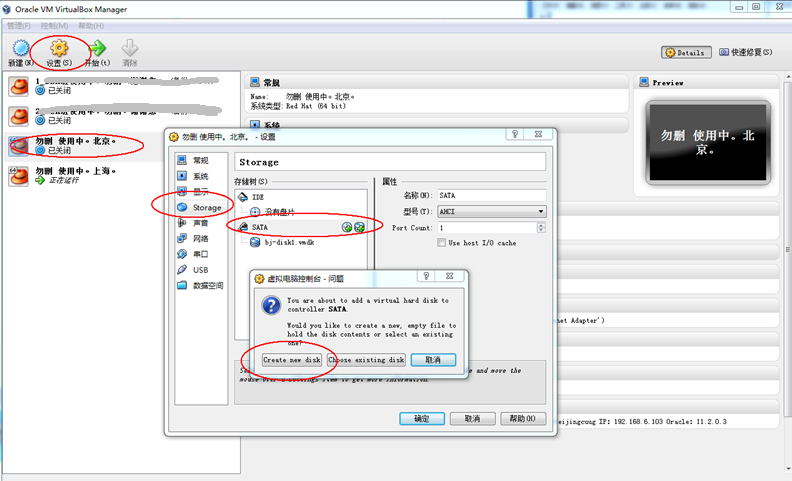
Task: Open the 型号 AHCI type dropdown
Action: click(x=491, y=212)
